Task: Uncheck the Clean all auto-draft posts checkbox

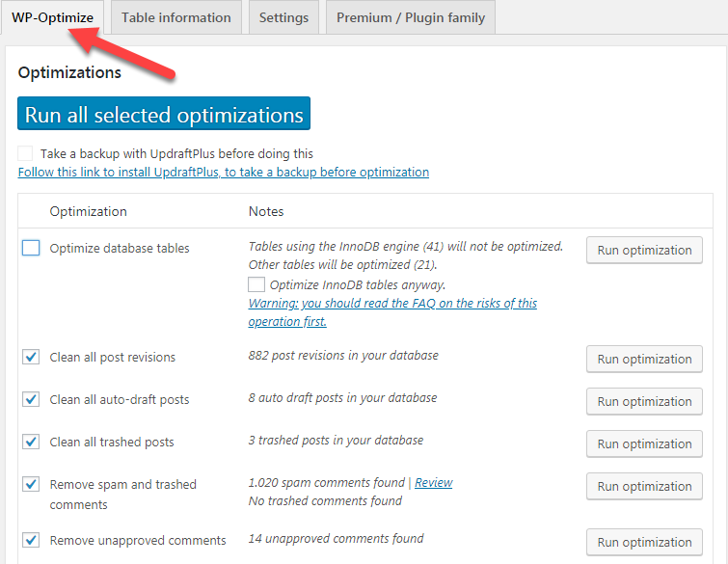Action: pyautogui.click(x=31, y=399)
